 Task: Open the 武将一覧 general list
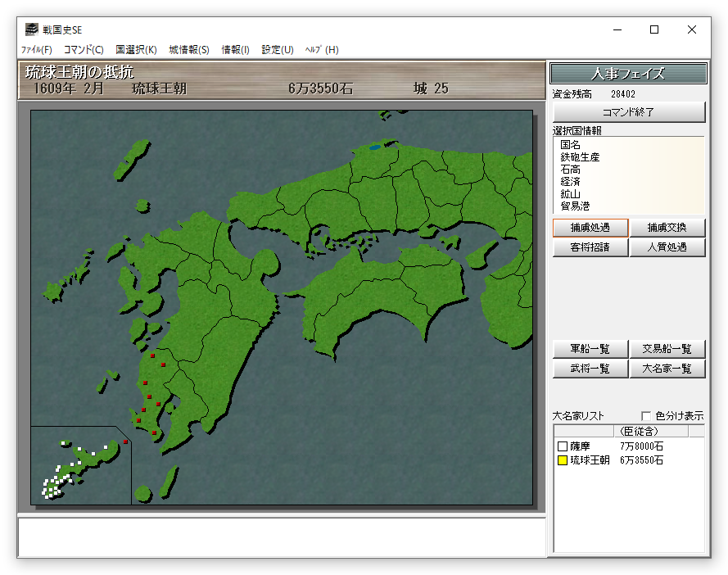pyautogui.click(x=590, y=369)
